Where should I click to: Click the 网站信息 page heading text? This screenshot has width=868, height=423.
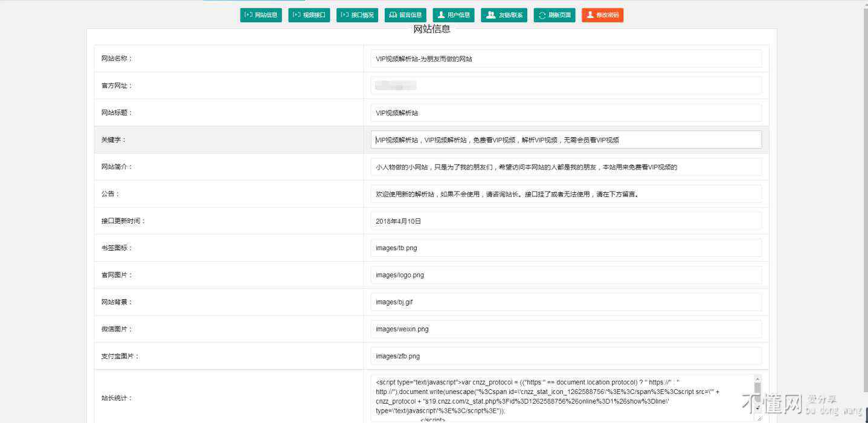[432, 29]
